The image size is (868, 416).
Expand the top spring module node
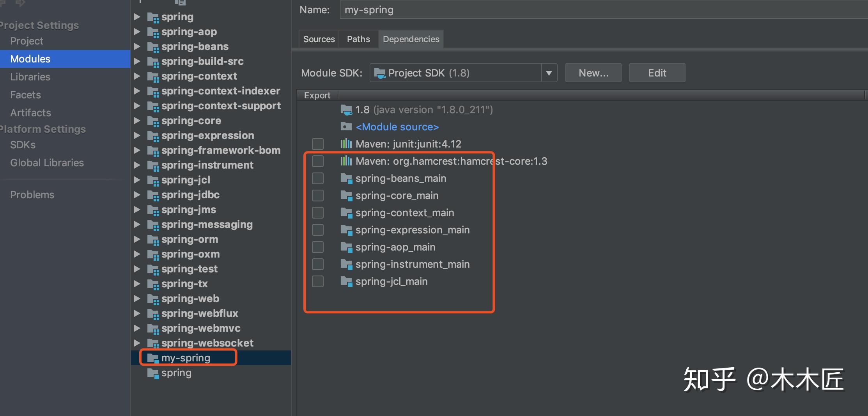137,17
